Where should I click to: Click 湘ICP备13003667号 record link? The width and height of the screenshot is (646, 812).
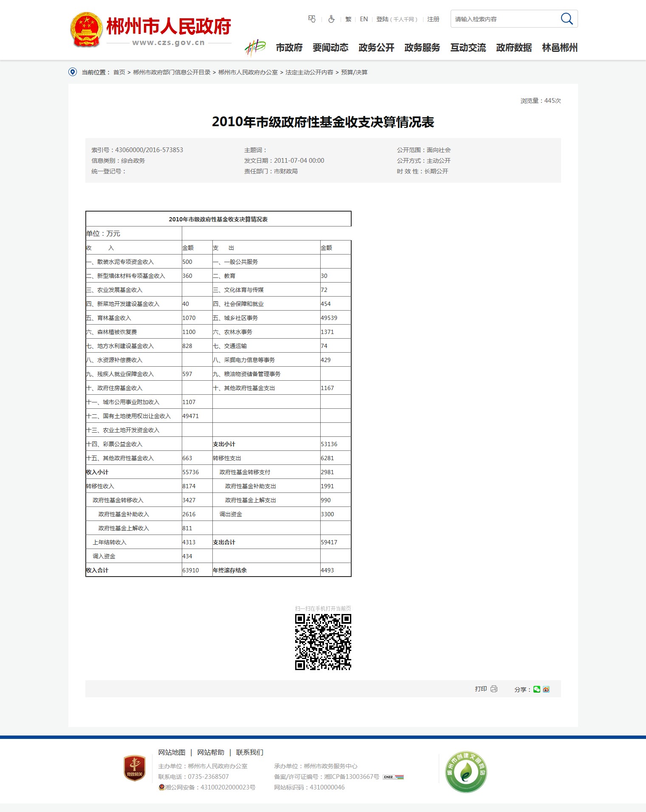352,777
